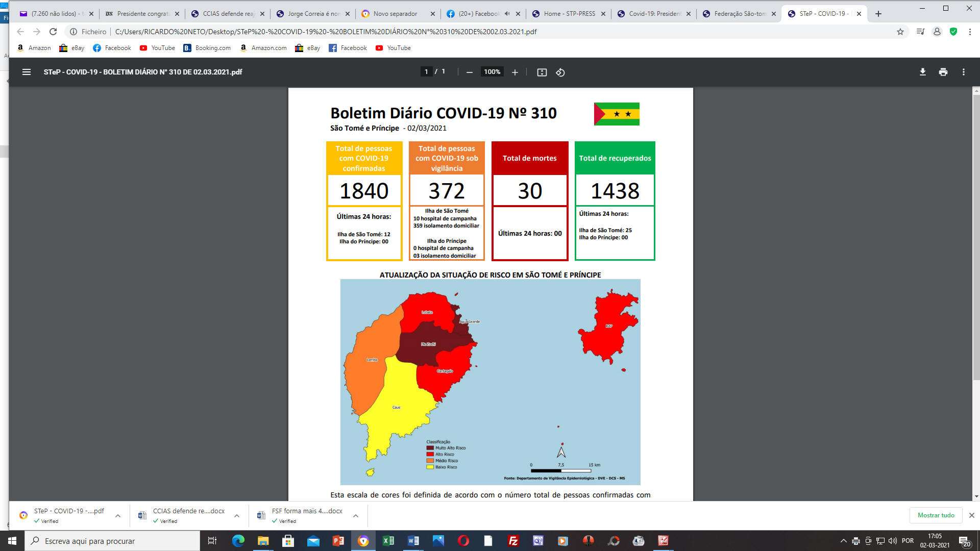Open the PDF sidebar hamburger menu

coord(27,72)
